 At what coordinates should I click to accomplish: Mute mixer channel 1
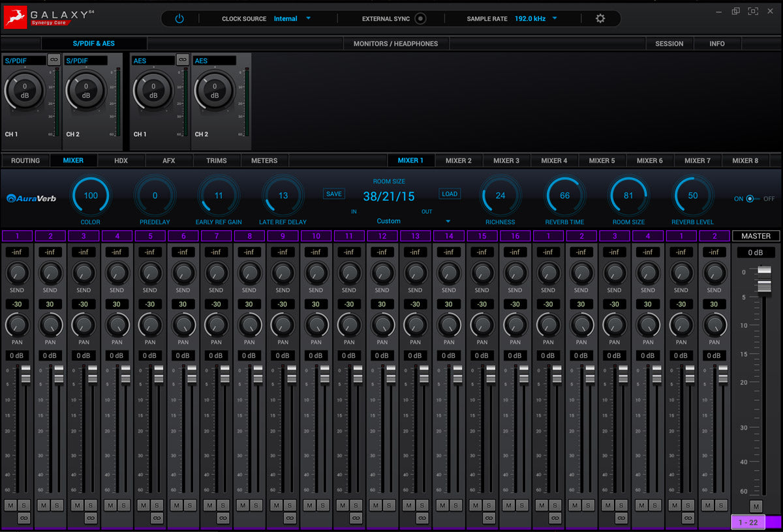[10, 505]
